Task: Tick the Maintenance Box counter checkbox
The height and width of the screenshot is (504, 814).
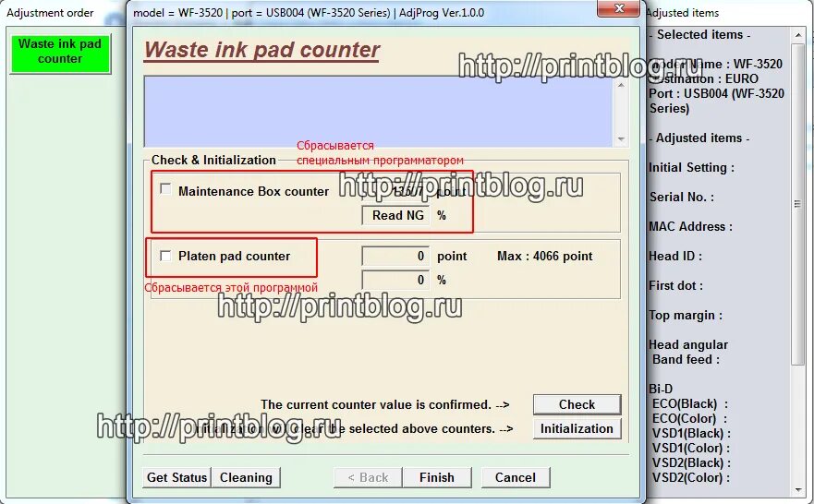Action: (x=165, y=189)
